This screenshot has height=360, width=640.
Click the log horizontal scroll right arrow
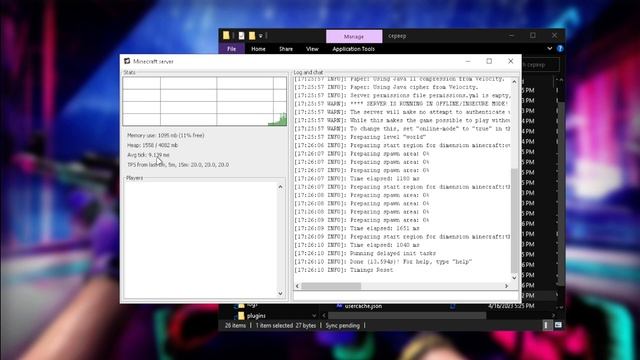507,286
